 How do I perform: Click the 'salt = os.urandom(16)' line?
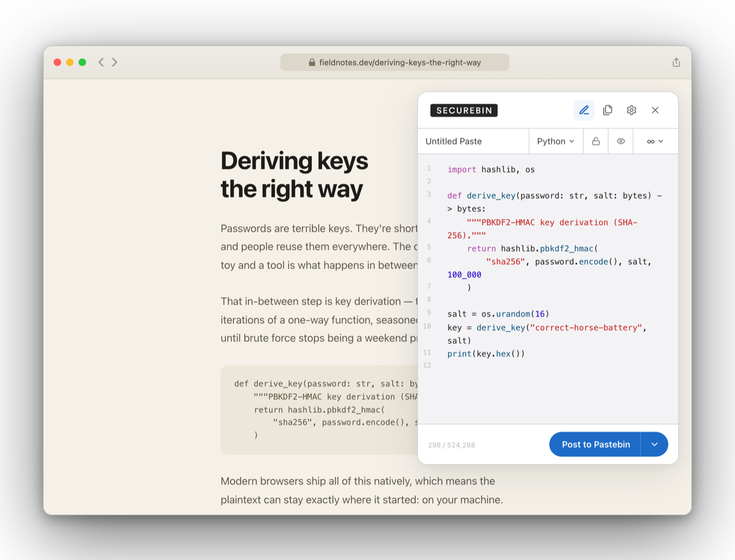(x=498, y=314)
